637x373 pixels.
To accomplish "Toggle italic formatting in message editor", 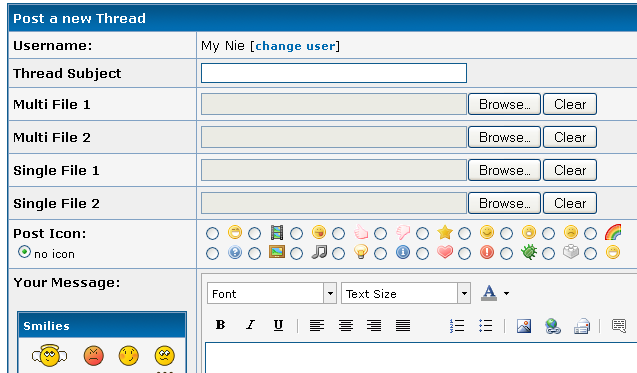I will (x=250, y=325).
